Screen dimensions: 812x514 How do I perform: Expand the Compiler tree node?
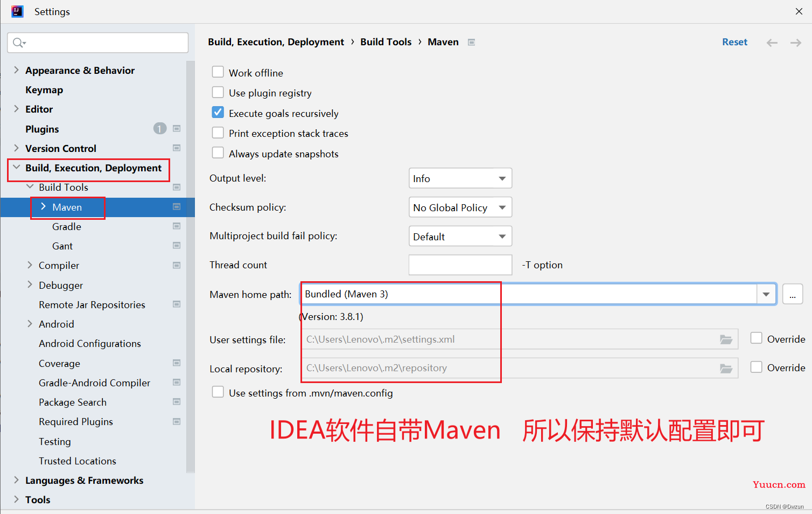point(30,265)
